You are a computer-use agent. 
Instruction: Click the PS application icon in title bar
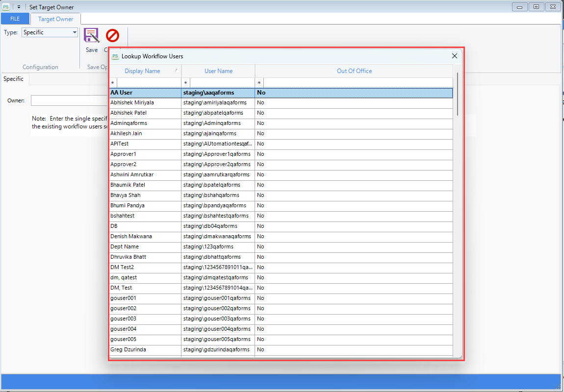coord(6,7)
